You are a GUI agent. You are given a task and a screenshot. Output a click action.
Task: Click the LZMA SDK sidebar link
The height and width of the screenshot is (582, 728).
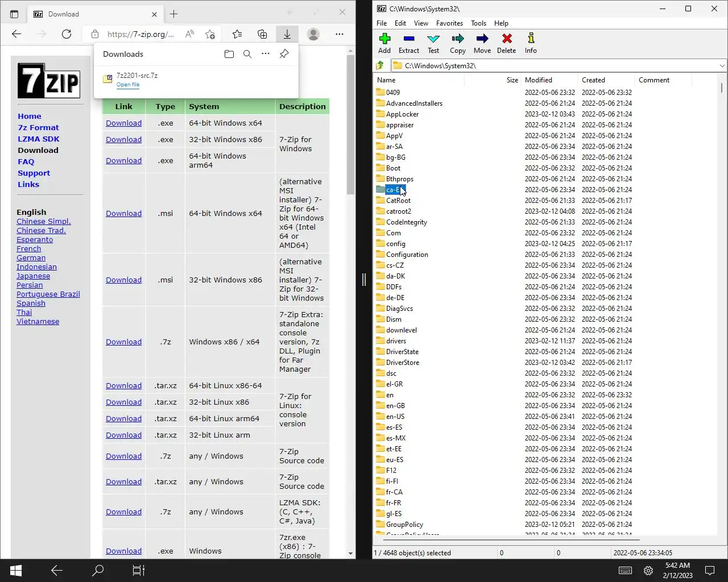tap(38, 139)
